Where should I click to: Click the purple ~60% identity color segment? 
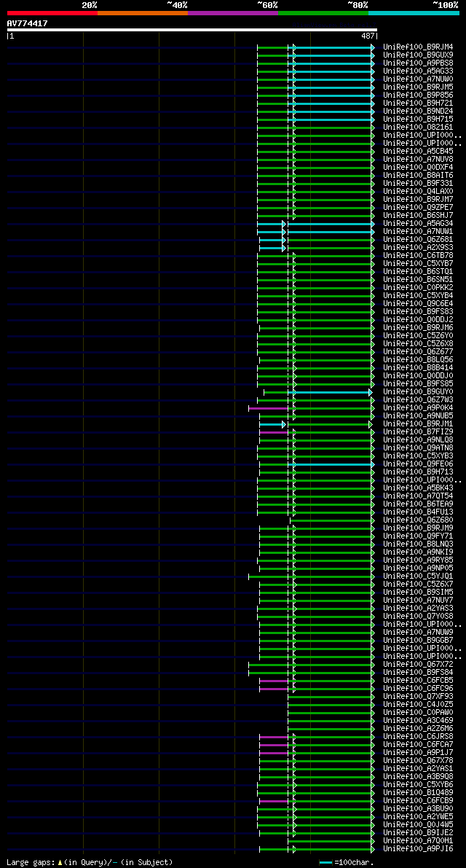[x=233, y=12]
